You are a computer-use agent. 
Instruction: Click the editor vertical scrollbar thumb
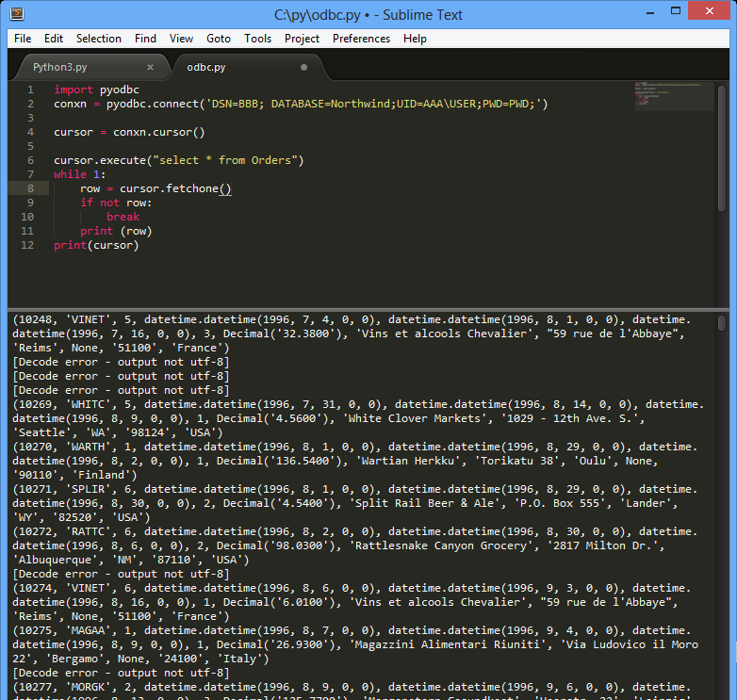pyautogui.click(x=722, y=148)
